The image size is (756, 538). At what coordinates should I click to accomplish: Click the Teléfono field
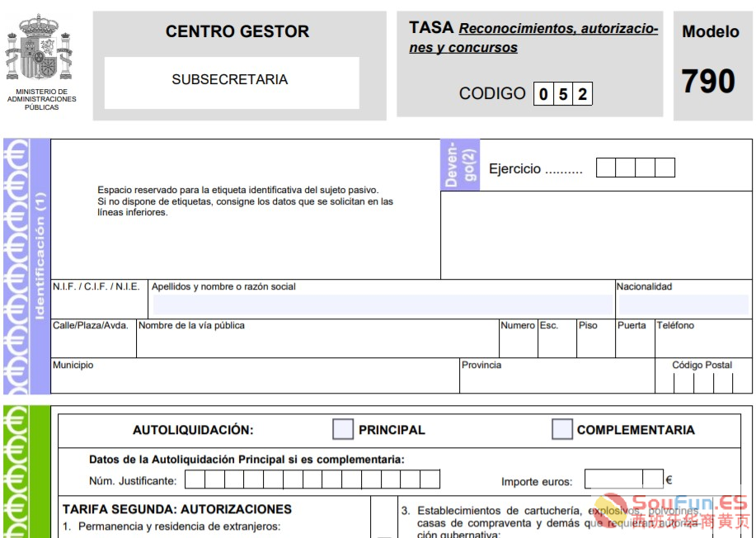click(703, 338)
